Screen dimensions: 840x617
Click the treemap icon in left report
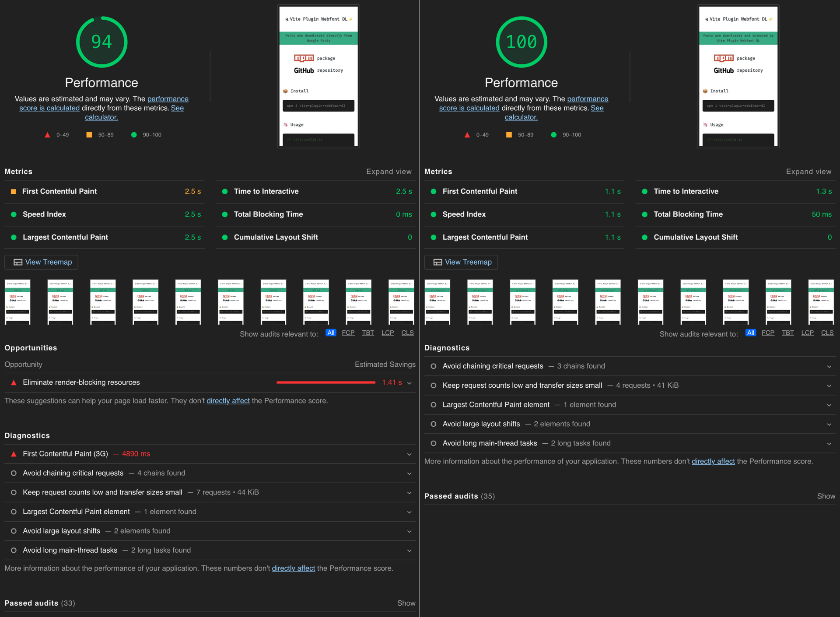pos(18,262)
